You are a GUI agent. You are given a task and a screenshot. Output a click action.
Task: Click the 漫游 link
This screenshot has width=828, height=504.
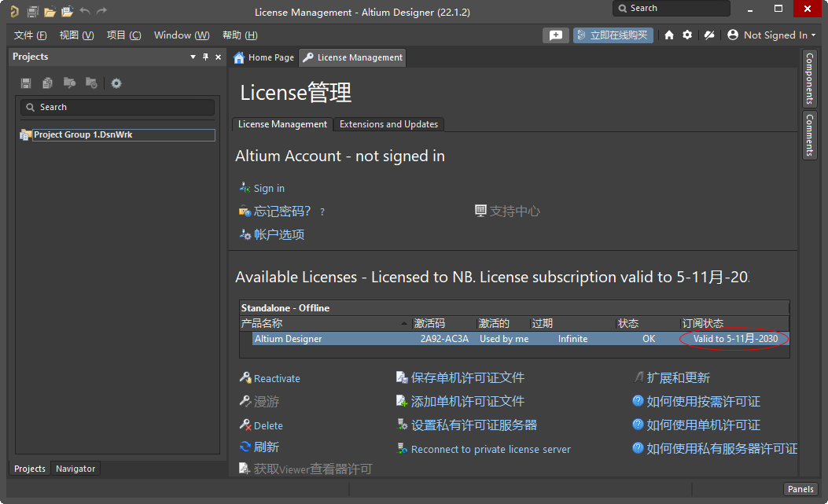pos(266,402)
